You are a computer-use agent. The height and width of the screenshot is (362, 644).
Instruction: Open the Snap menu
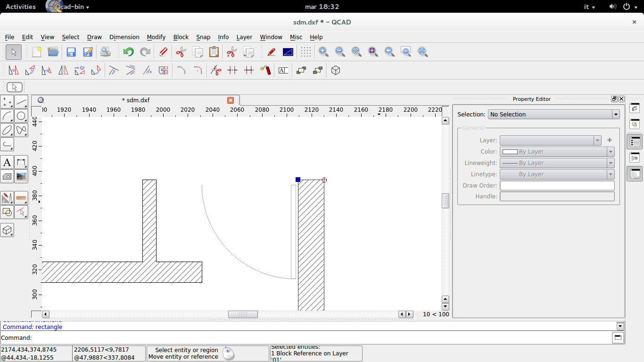(203, 37)
